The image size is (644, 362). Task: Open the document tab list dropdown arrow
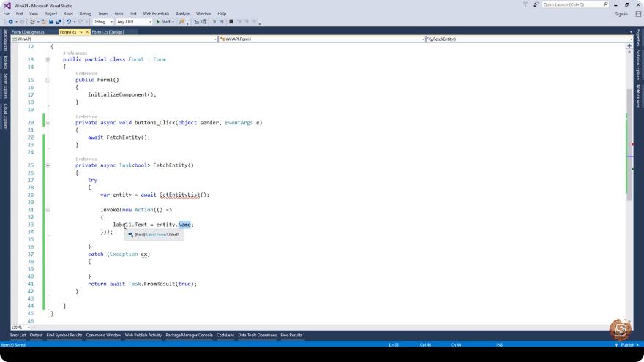point(631,32)
